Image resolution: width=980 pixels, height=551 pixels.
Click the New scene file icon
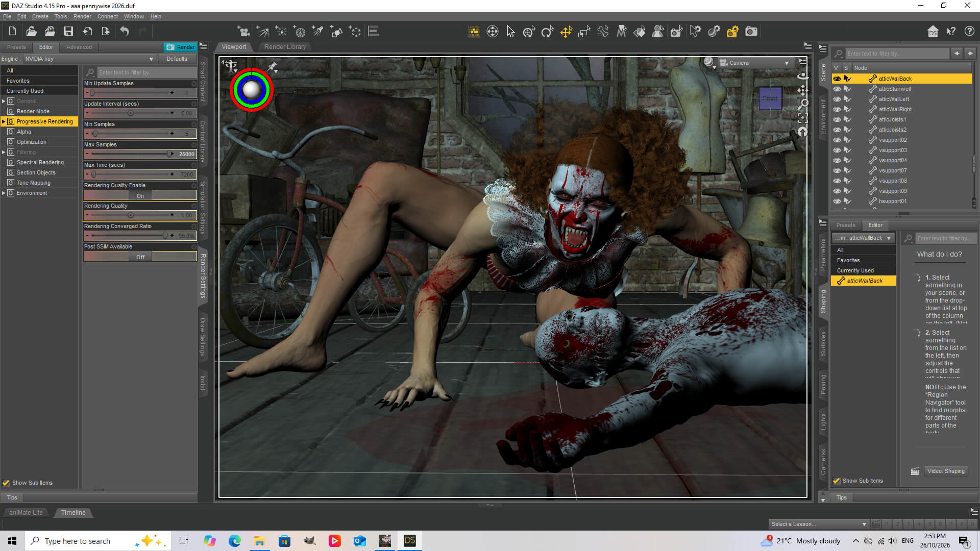12,32
